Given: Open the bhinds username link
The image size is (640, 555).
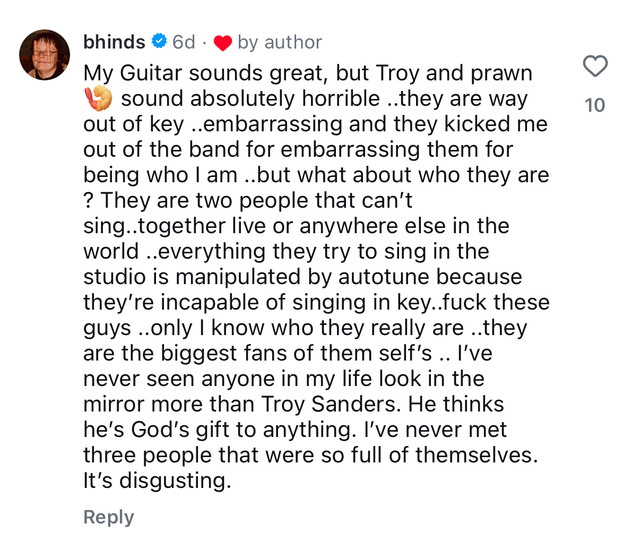Looking at the screenshot, I should pos(115,42).
